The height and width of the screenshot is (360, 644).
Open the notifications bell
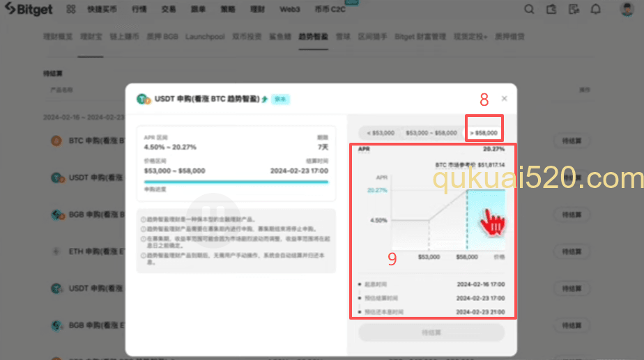point(595,9)
